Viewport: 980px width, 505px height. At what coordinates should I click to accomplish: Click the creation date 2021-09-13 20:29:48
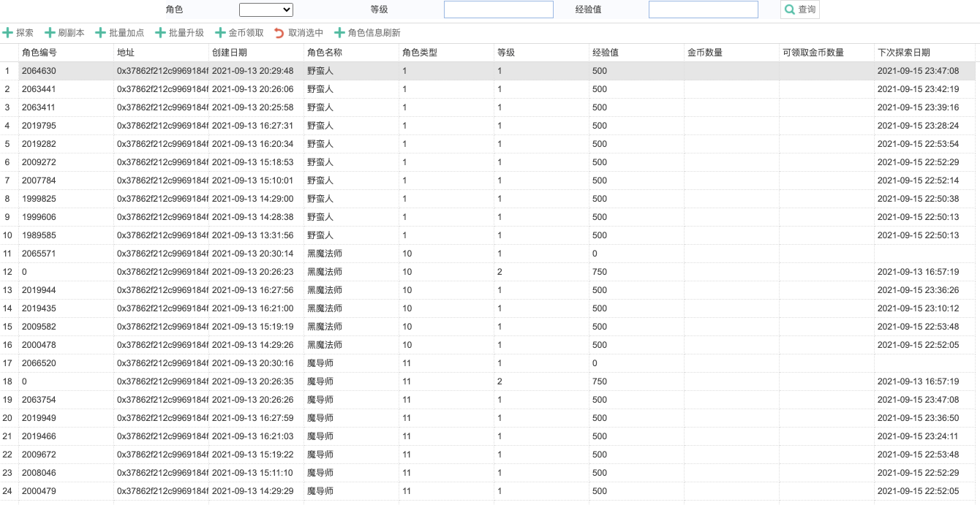(x=253, y=71)
